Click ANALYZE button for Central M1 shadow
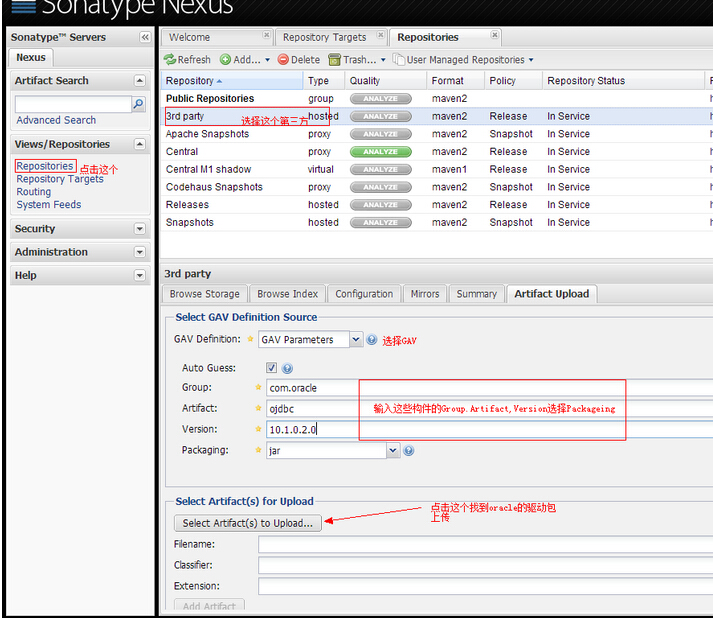 [x=381, y=170]
